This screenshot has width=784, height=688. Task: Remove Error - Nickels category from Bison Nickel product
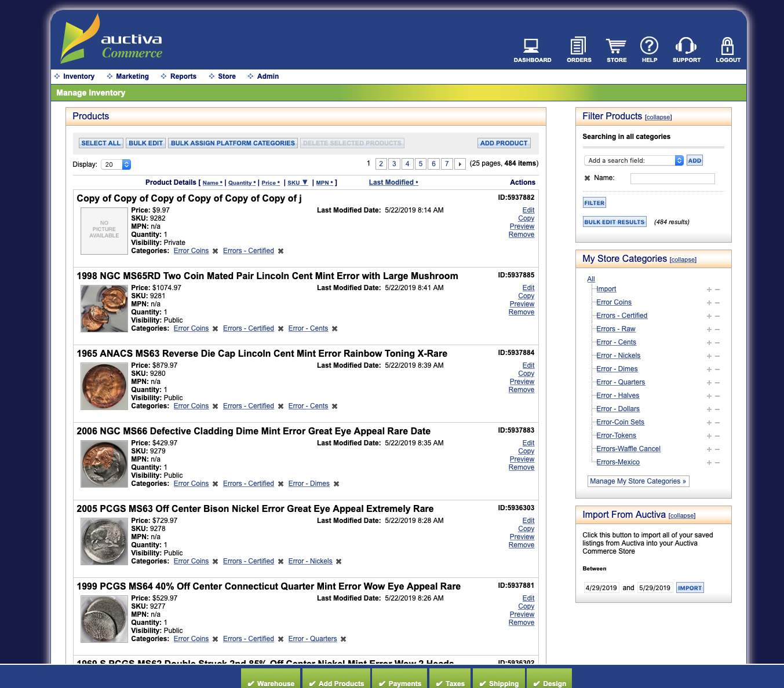[338, 562]
